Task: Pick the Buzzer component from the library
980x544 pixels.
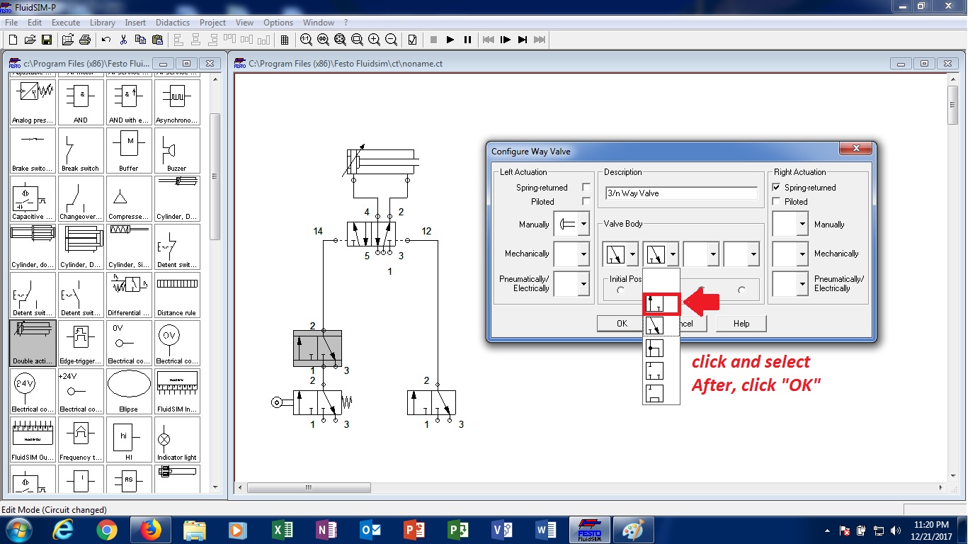Action: 177,150
